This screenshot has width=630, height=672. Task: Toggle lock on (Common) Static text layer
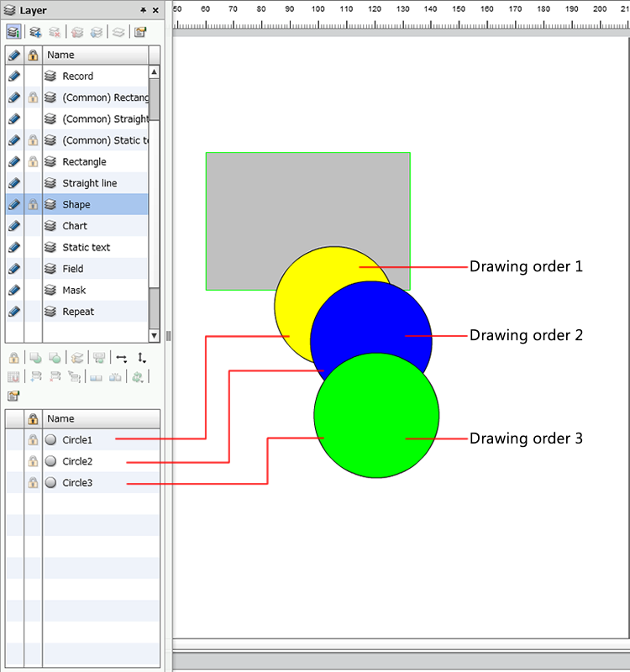(33, 140)
